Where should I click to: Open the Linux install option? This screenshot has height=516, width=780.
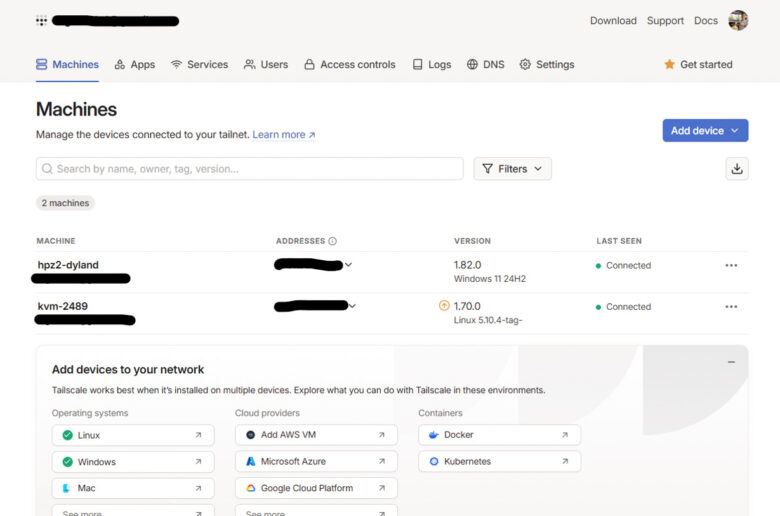click(x=133, y=435)
